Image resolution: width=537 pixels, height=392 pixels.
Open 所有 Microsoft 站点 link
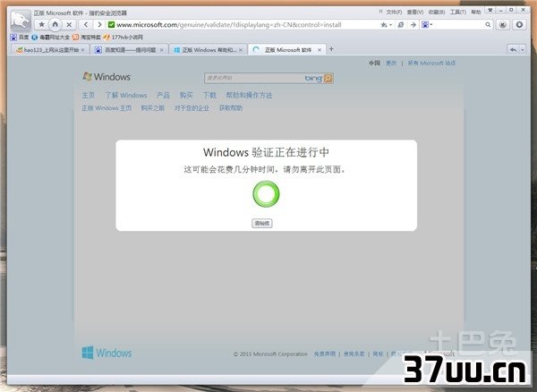pos(431,63)
